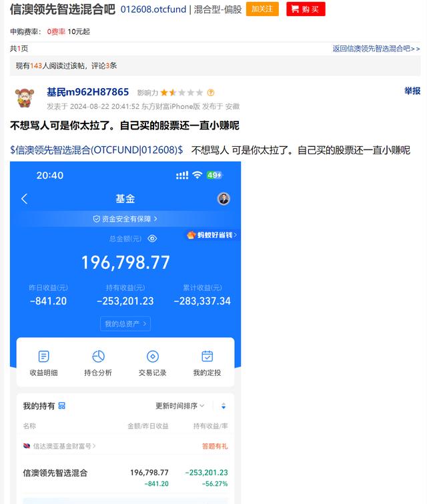Open the 我的定投 calendar icon
427x504 pixels.
[207, 356]
